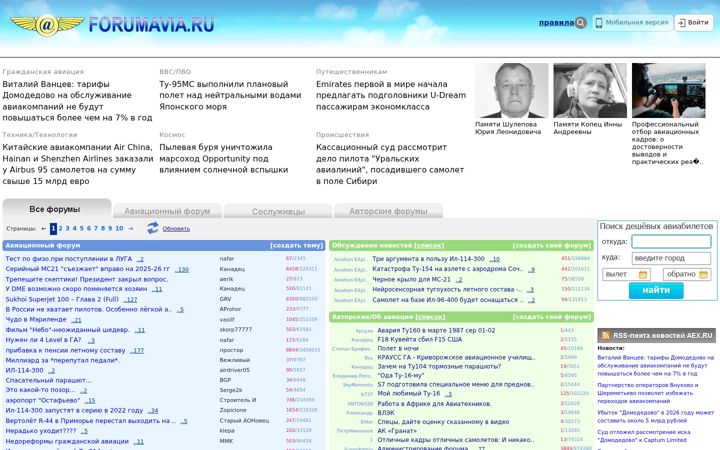Open topic Фильм Небо-неожиданный шедевр
Screen dimensions: 720x450
(x=68, y=330)
